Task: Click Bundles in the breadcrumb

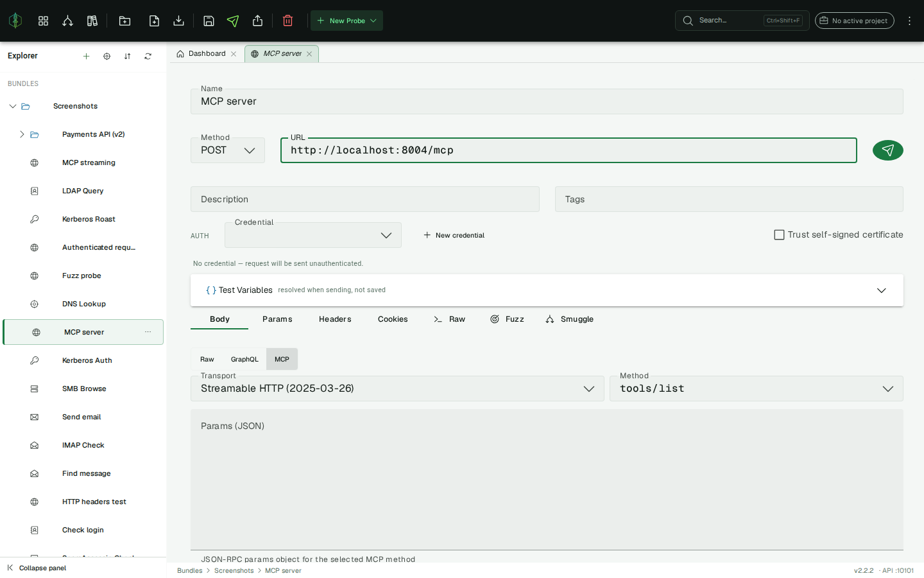Action: pyautogui.click(x=190, y=570)
